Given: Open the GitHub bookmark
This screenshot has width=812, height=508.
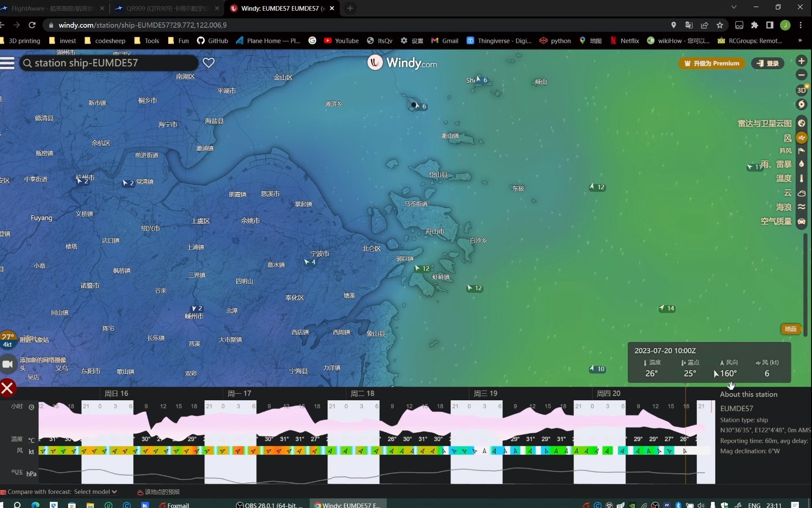Looking at the screenshot, I should pos(212,41).
